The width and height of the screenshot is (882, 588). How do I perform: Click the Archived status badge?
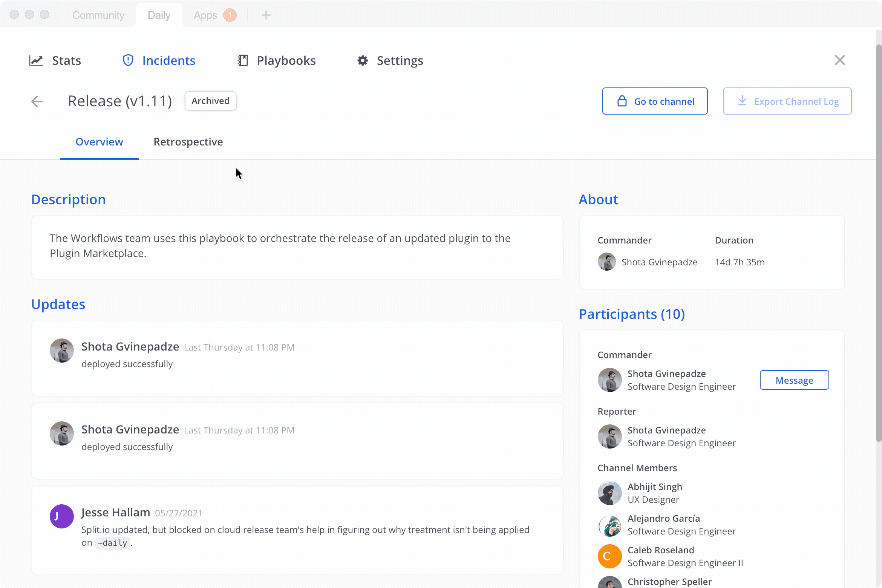tap(210, 100)
